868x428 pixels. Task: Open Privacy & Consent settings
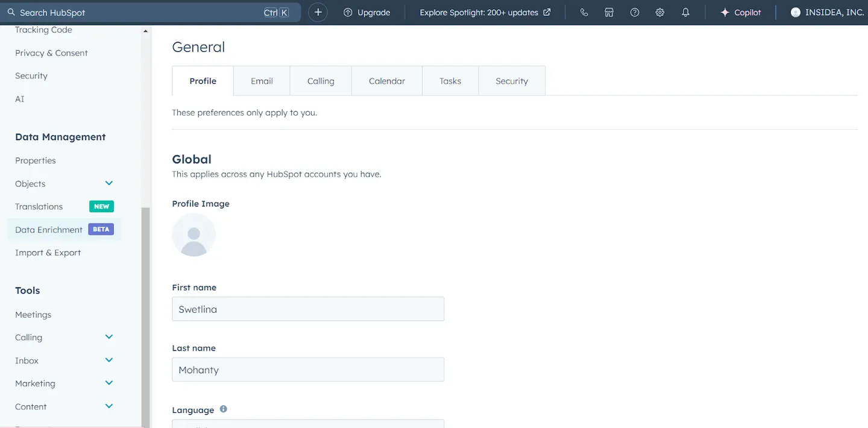(x=51, y=53)
